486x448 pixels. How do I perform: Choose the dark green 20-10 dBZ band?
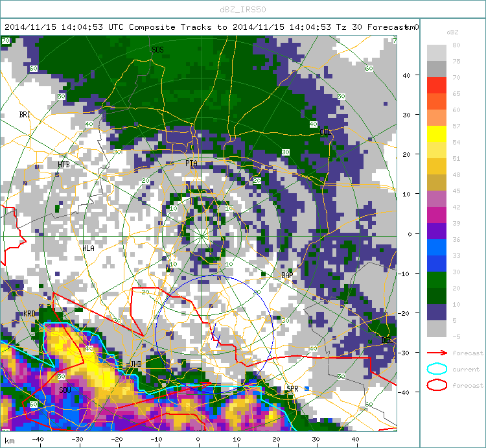(437, 296)
